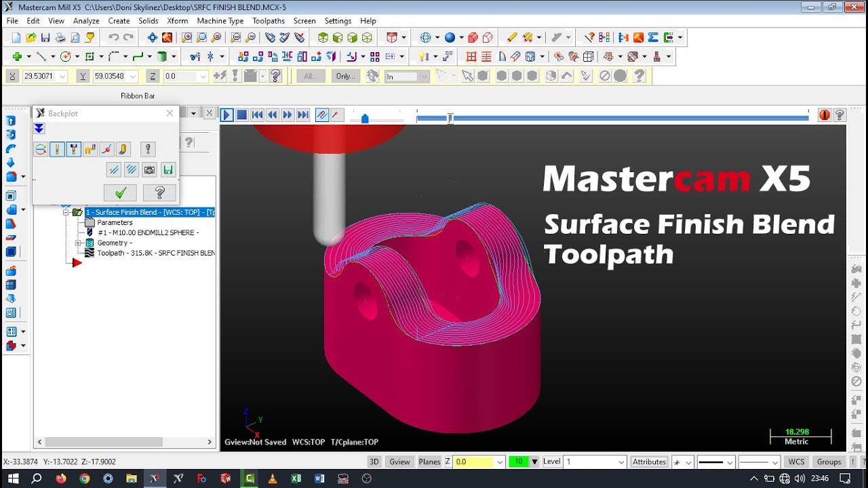
Task: Jump to backplot end
Action: coord(303,115)
